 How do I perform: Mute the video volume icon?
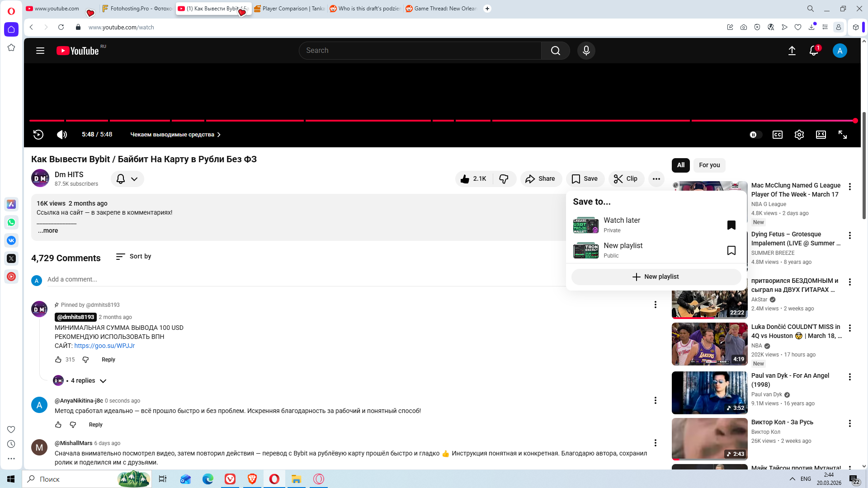[62, 135]
